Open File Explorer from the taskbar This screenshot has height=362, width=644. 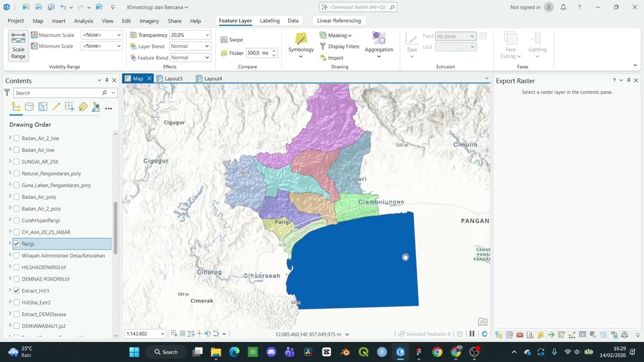tap(216, 352)
